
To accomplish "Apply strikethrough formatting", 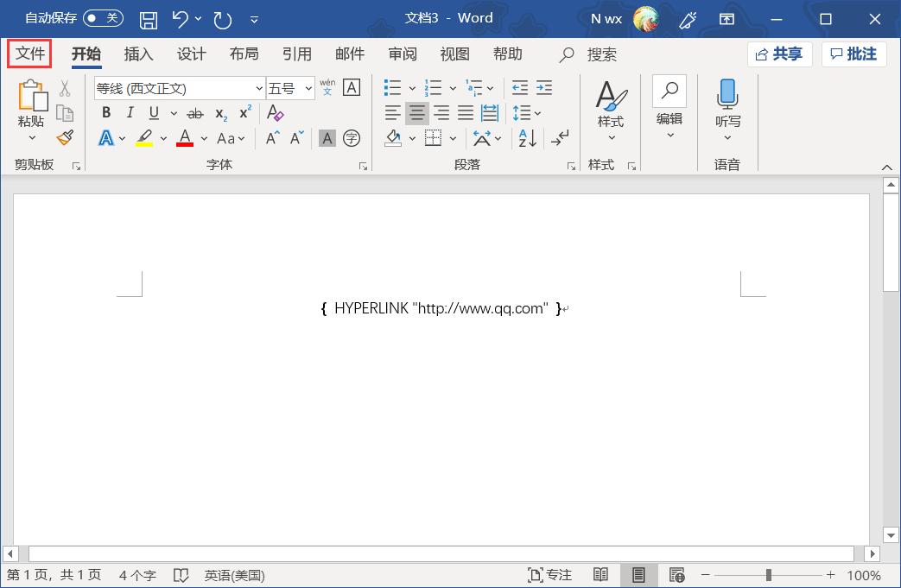I will 195,113.
